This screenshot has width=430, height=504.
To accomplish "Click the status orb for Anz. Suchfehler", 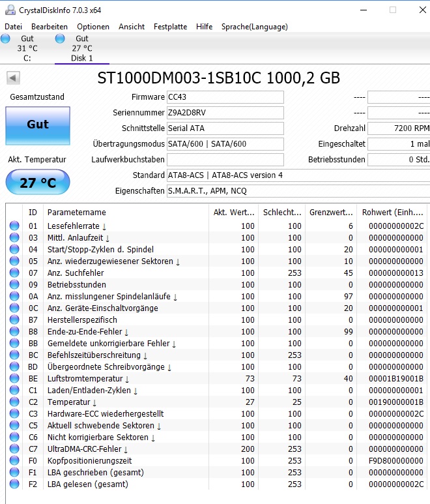I will click(14, 273).
